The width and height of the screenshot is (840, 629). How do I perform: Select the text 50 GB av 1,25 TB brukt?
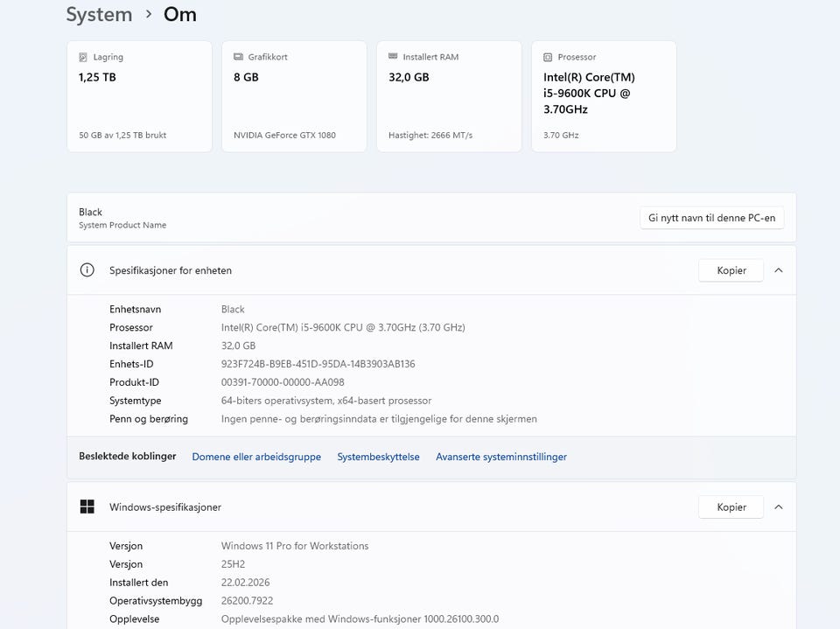[122, 135]
